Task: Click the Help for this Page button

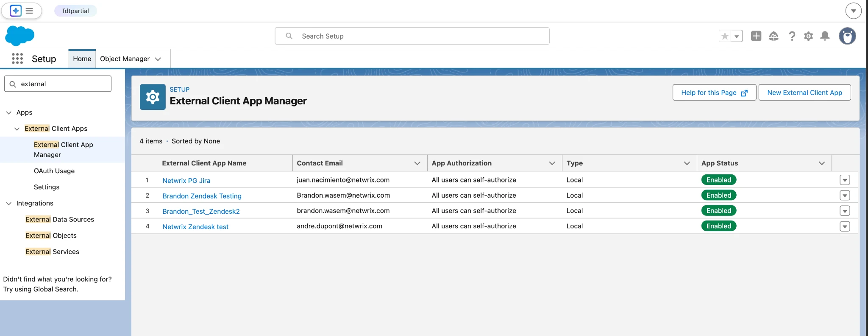Action: pos(714,92)
